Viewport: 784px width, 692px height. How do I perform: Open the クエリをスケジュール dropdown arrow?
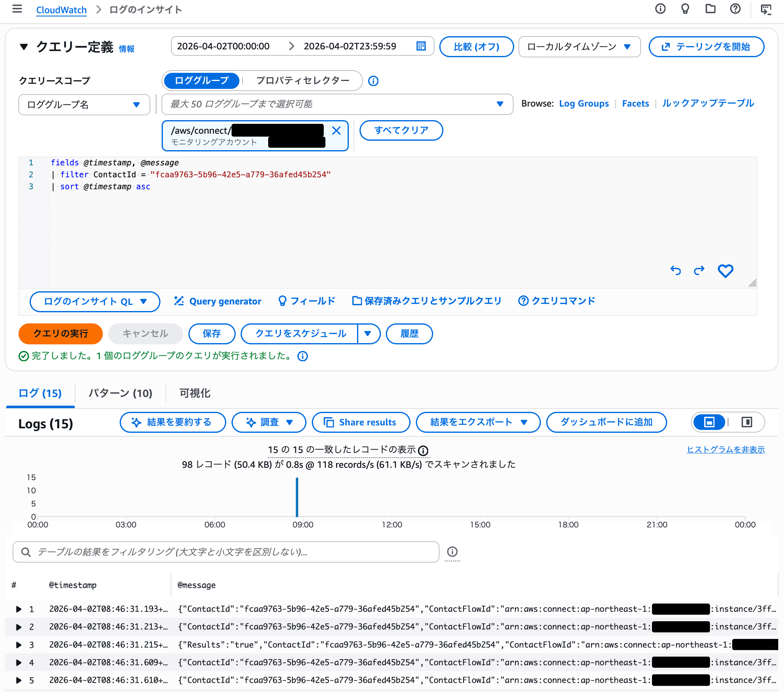click(368, 334)
